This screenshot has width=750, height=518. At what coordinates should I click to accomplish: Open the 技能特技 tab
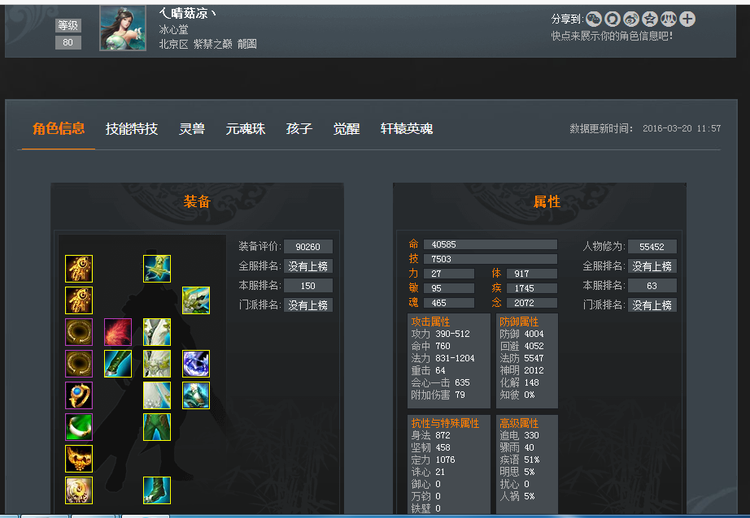pos(132,129)
